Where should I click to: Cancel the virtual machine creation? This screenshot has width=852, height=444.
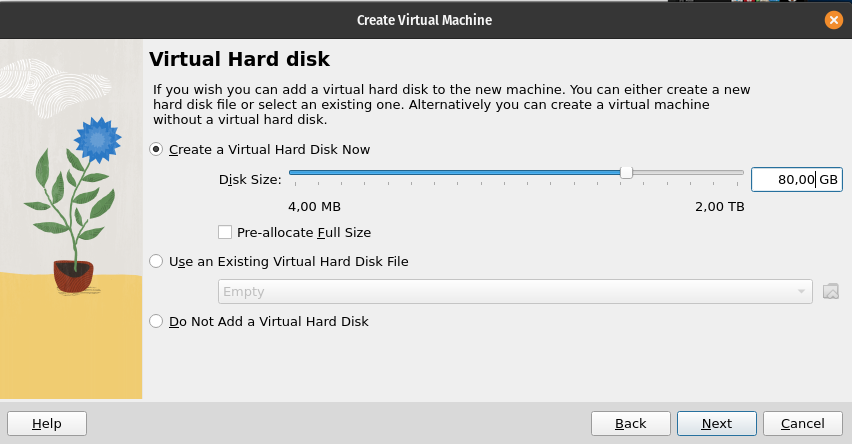pos(802,424)
